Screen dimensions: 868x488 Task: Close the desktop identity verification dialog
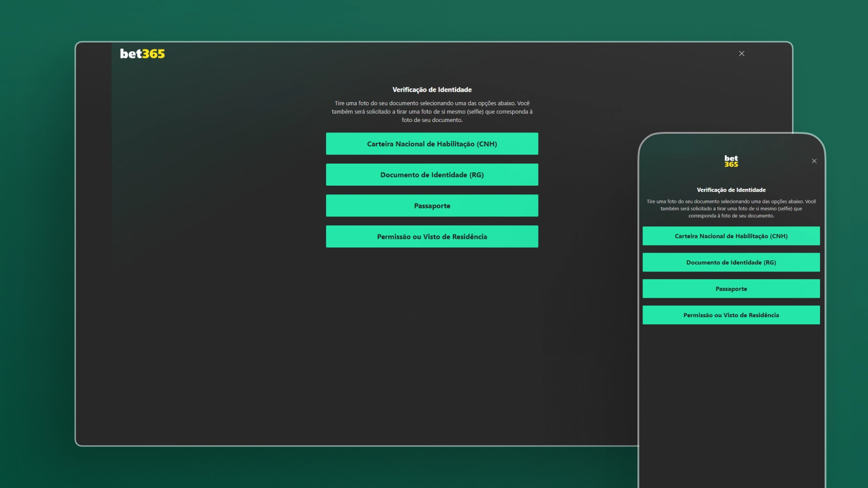pos(741,53)
